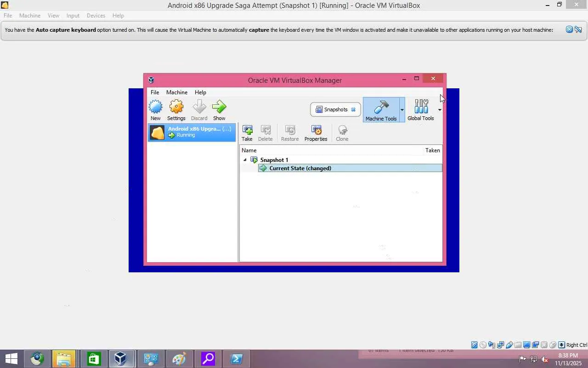Open the Help menu in VirtualBox Manager
Image resolution: width=588 pixels, height=368 pixels.
(x=200, y=92)
